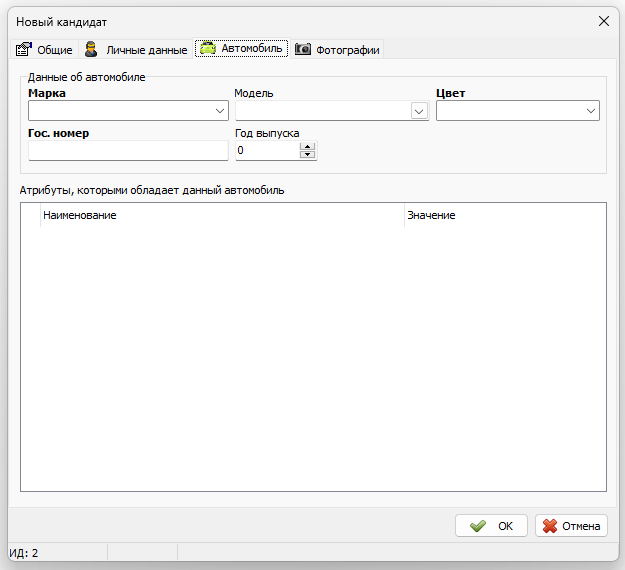
Task: Click inside the Марка combo box field
Action: [128, 110]
